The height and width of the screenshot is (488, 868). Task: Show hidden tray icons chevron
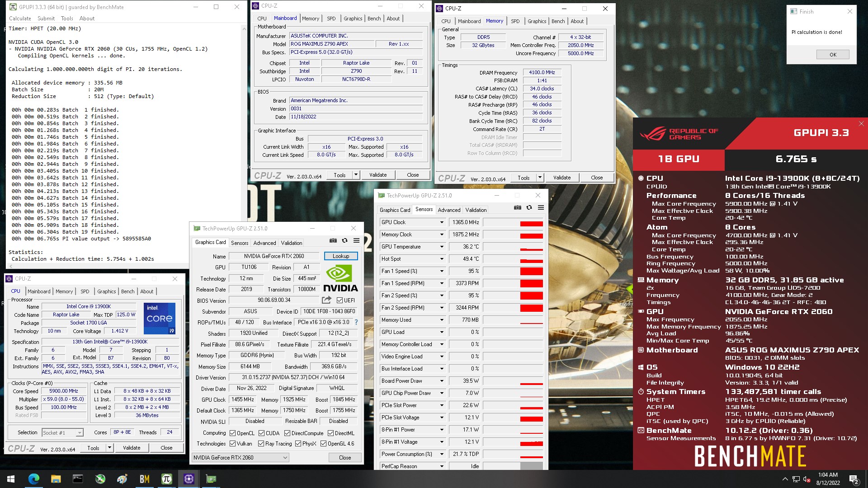tap(785, 479)
